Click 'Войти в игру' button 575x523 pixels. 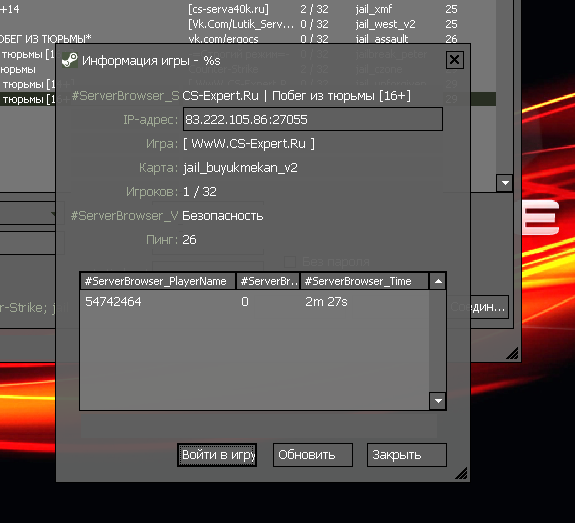pyautogui.click(x=217, y=455)
